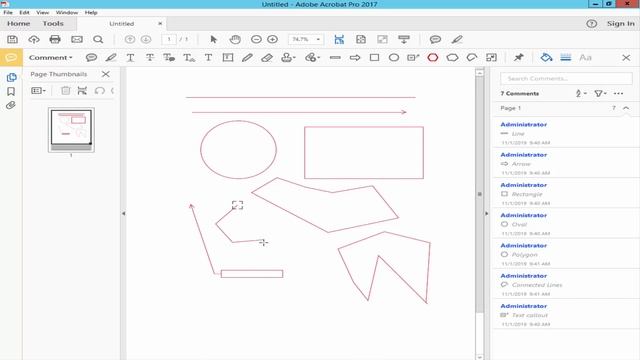Open the View menu

click(42, 13)
